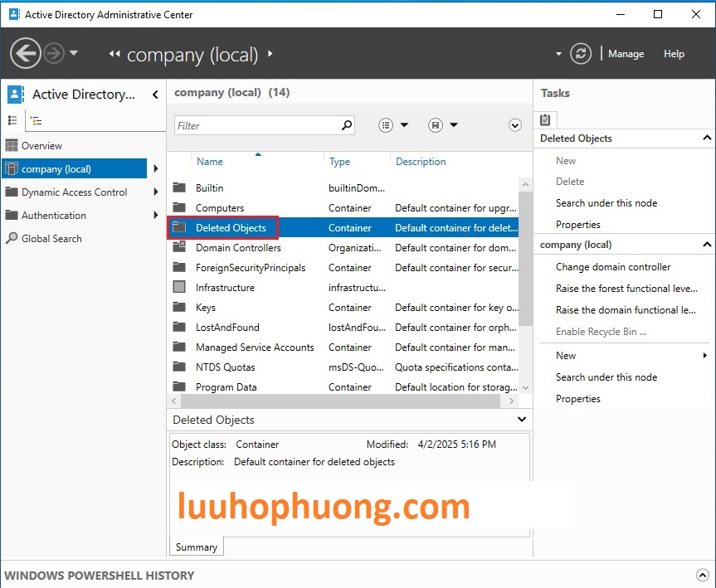
Task: Switch to list view icon in navigation pane
Action: [x=12, y=120]
